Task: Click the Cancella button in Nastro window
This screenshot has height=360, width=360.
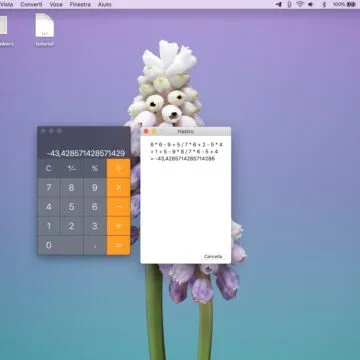Action: pos(213,256)
